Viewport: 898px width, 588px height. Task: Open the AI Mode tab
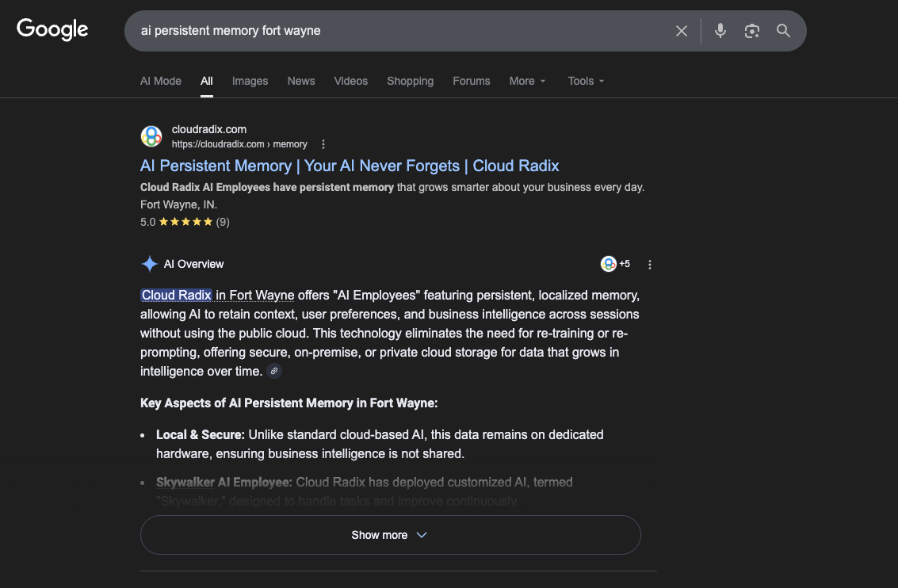click(x=160, y=81)
